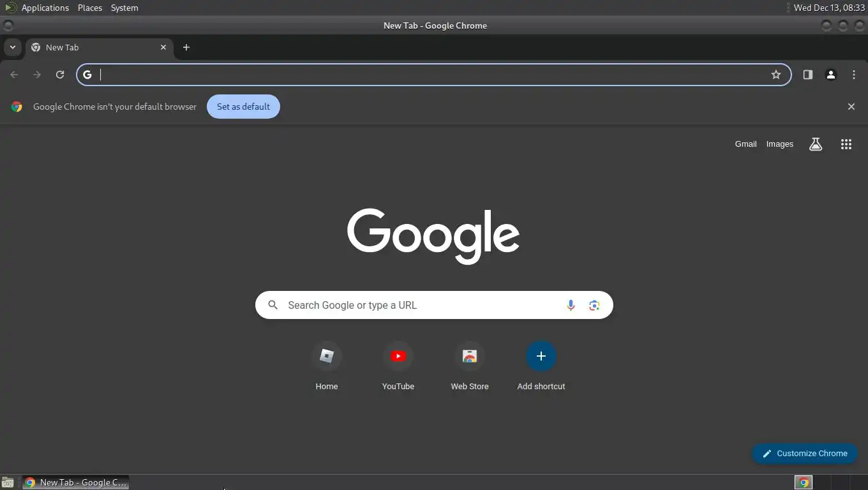Click the date and time clock
Viewport: 868px width, 490px height.
829,8
